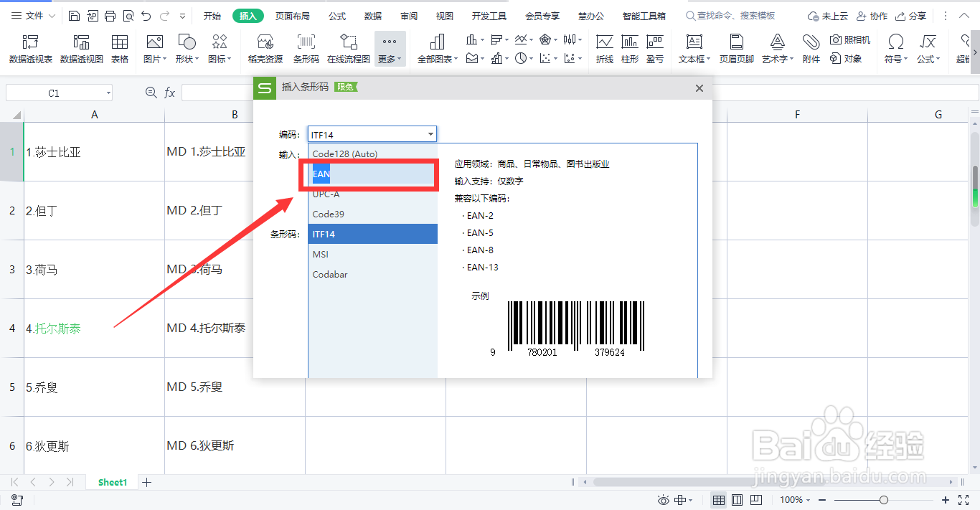Insert header and footer (页眉页脚)
Viewport: 980px width, 510px height.
(x=737, y=49)
